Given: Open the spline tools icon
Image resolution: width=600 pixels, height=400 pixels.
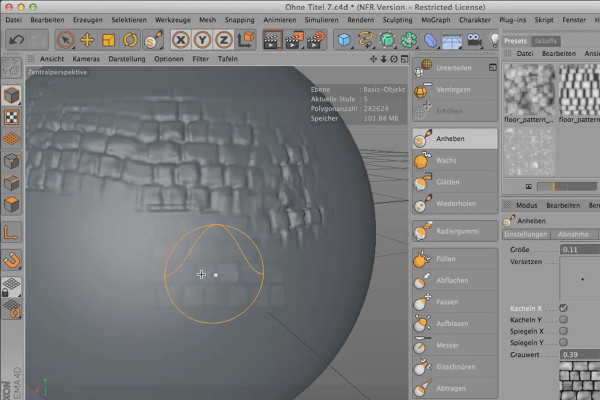Looking at the screenshot, I should coord(365,40).
